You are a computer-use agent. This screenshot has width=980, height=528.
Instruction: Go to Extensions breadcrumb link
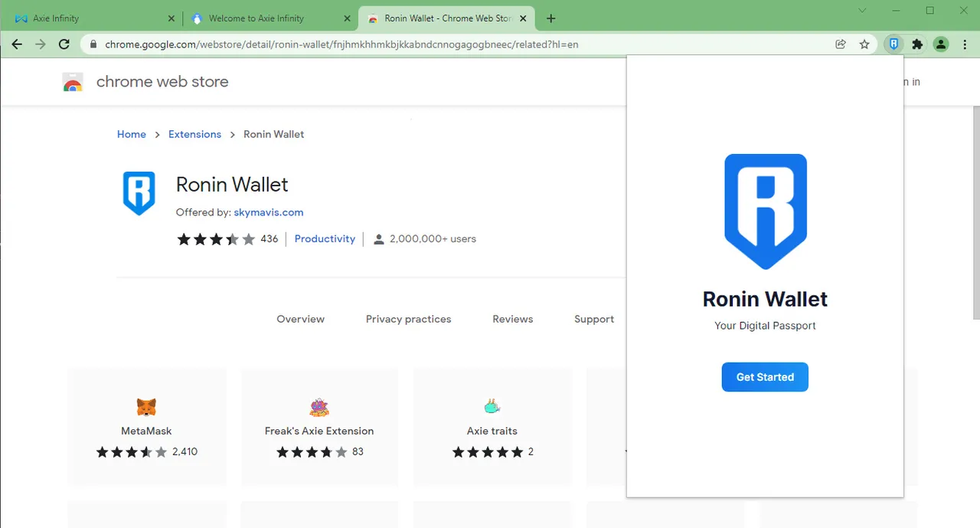[194, 134]
